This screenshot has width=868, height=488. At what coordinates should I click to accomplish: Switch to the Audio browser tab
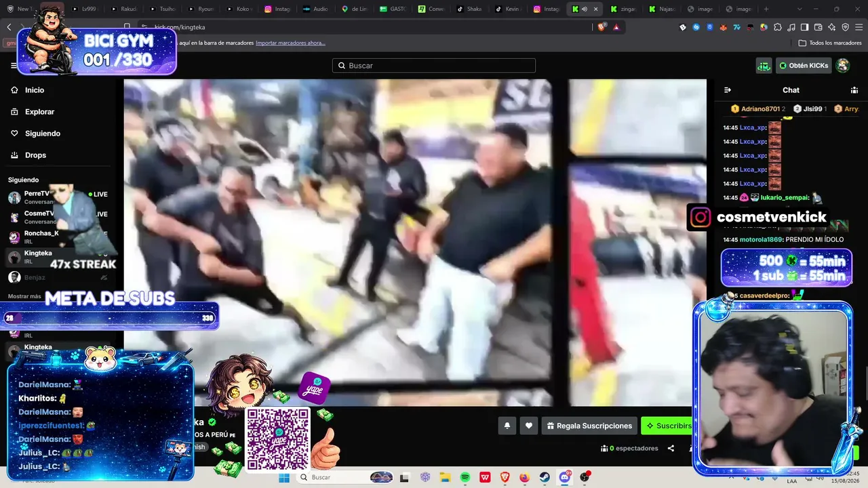pyautogui.click(x=316, y=9)
